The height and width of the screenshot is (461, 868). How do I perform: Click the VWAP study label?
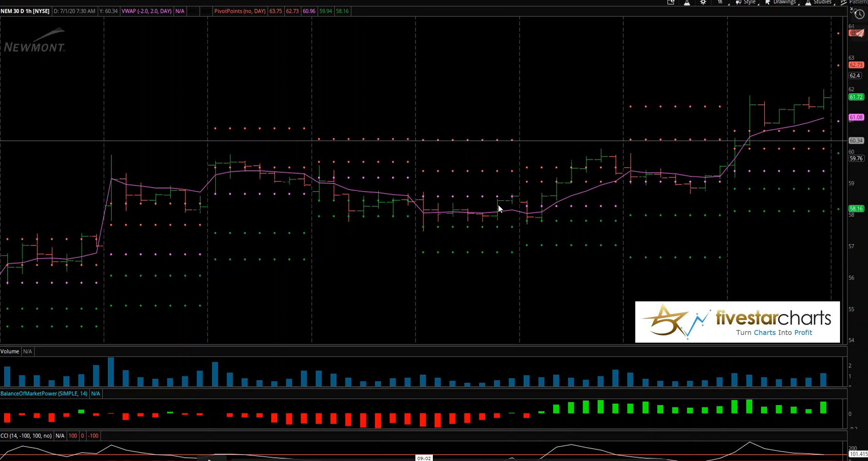[146, 11]
